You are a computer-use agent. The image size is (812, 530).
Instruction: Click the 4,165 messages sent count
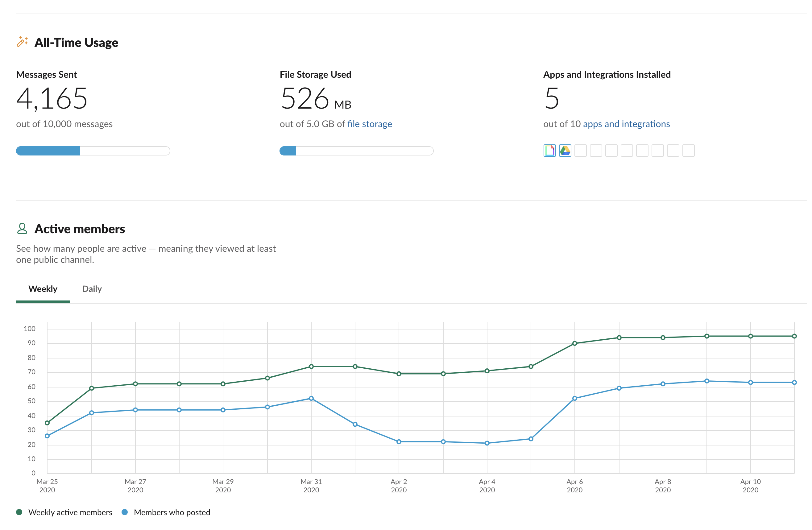(x=52, y=98)
